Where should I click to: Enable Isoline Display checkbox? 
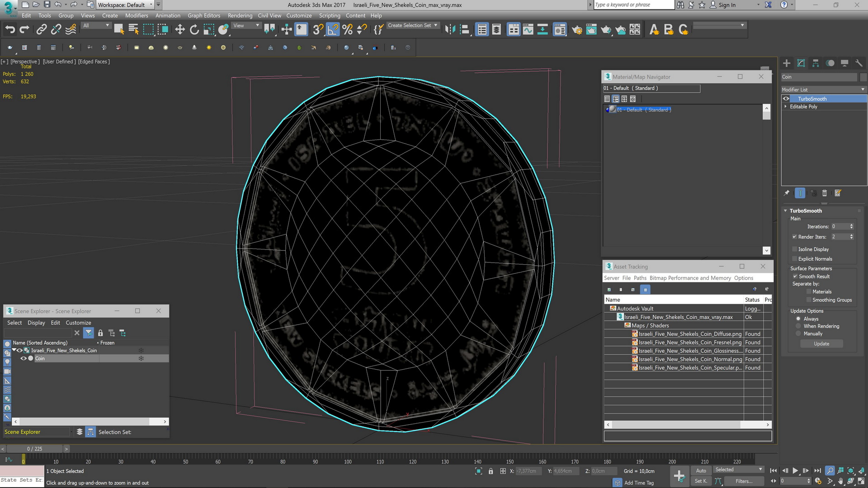point(794,249)
